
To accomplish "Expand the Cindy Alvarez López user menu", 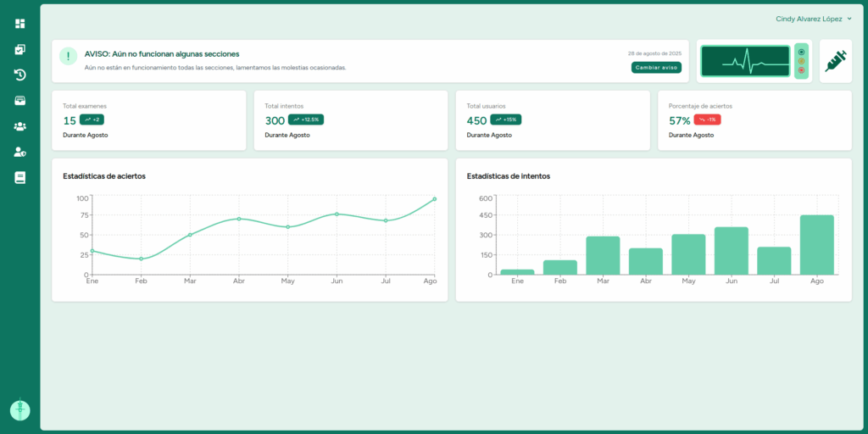I will (814, 19).
